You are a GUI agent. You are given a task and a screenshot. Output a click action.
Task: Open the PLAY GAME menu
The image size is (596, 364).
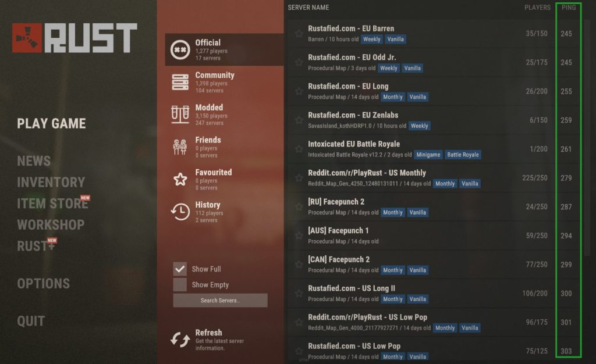(51, 123)
